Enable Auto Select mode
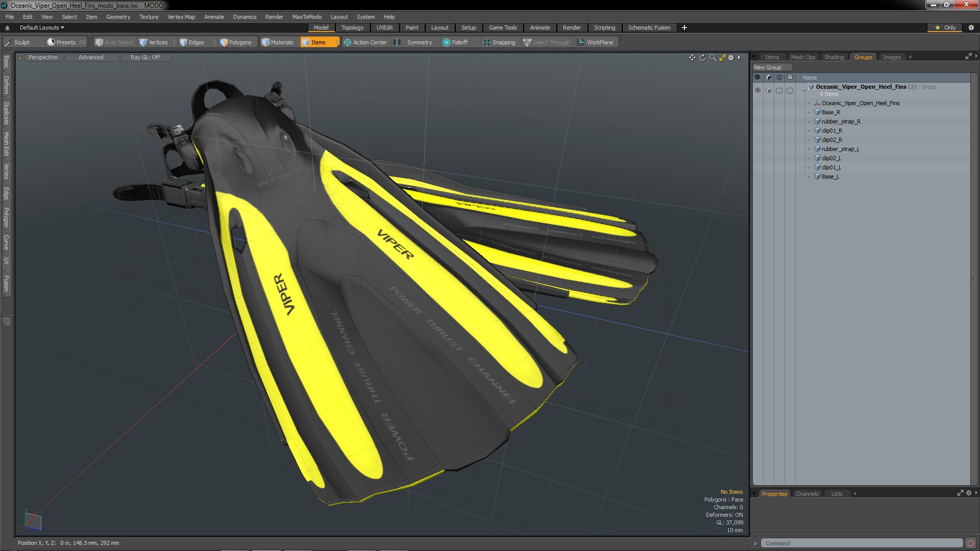Image resolution: width=980 pixels, height=551 pixels. pyautogui.click(x=114, y=42)
